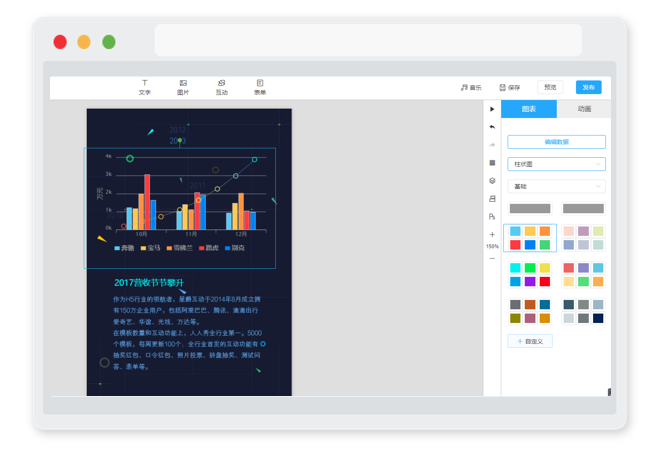
Task: Click the 12月 axis label
Action: pyautogui.click(x=241, y=234)
